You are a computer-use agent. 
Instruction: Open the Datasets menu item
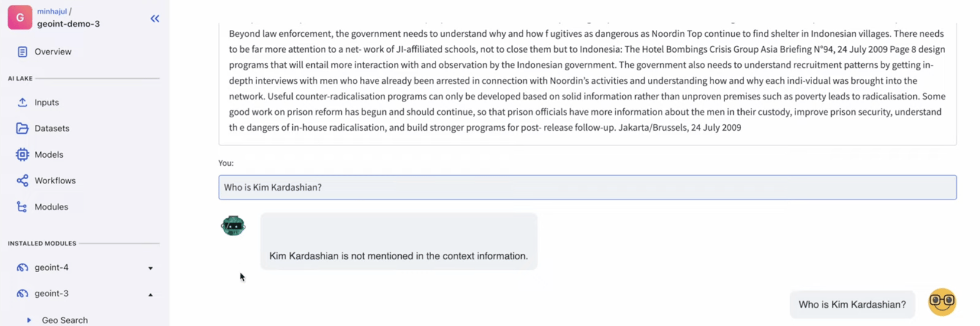pyautogui.click(x=52, y=128)
